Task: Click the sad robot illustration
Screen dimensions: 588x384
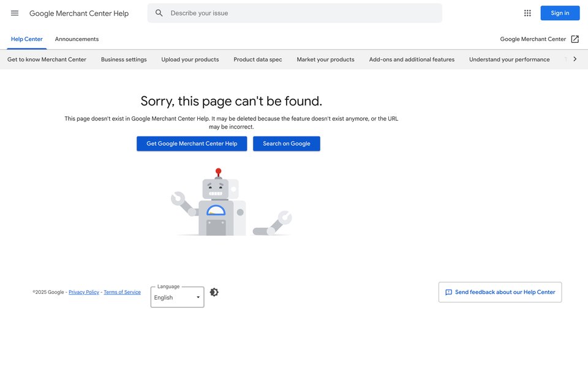Action: point(231,201)
